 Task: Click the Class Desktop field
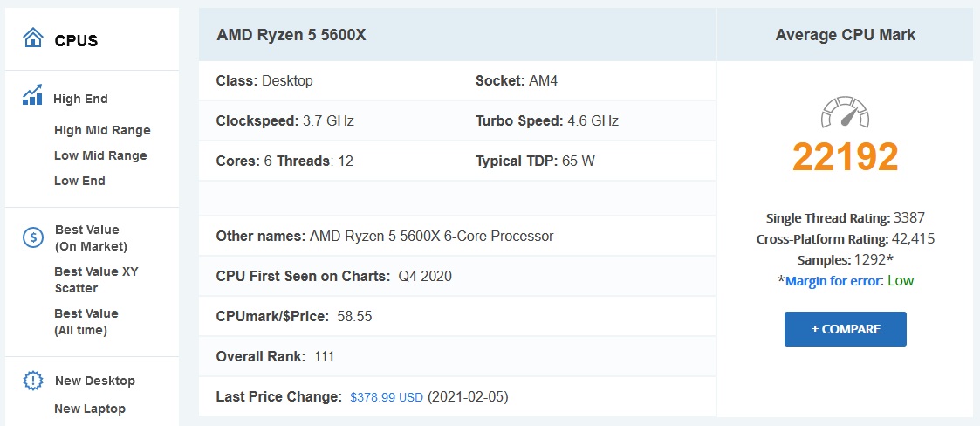[x=264, y=80]
